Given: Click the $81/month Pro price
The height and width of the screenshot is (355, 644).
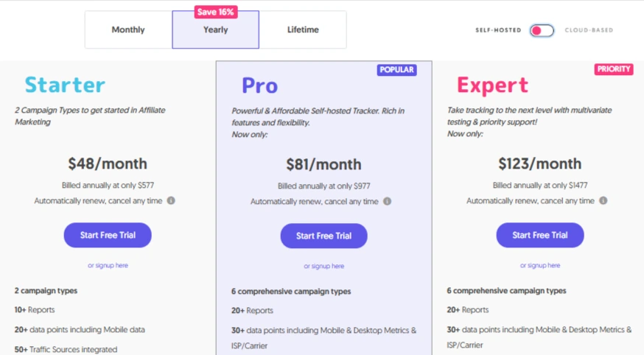Looking at the screenshot, I should (x=323, y=164).
